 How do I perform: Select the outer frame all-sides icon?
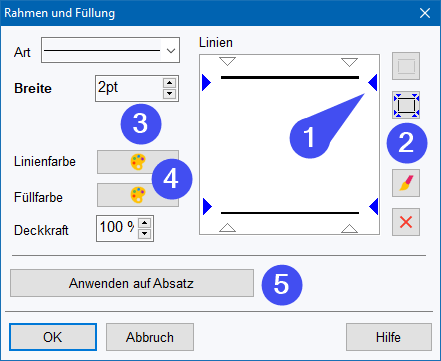coord(406,105)
